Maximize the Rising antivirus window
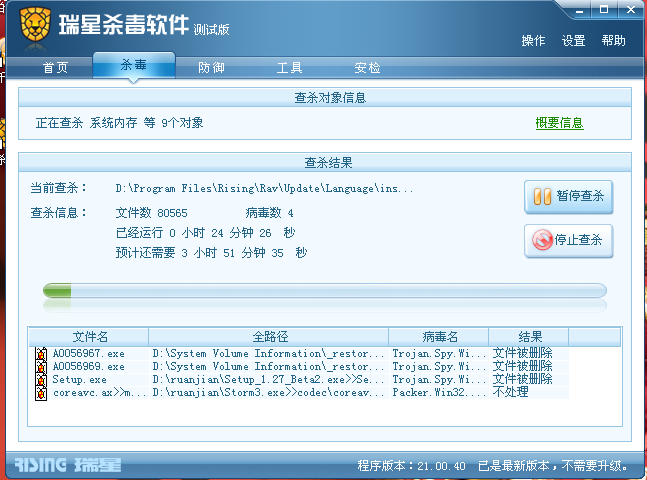The height and width of the screenshot is (480, 647). (x=604, y=9)
